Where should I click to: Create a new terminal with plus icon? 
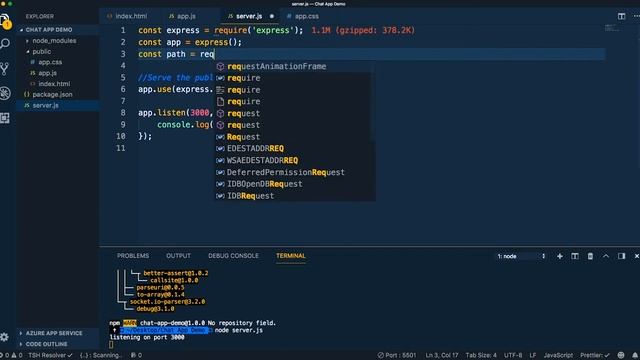[x=560, y=256]
